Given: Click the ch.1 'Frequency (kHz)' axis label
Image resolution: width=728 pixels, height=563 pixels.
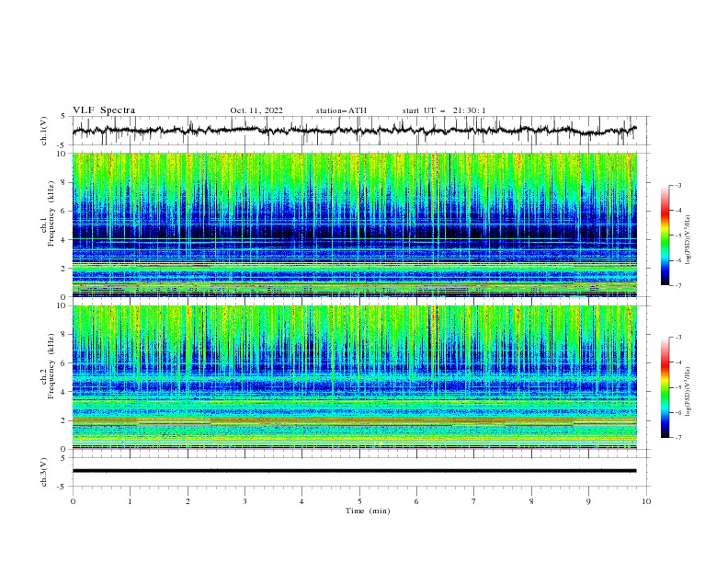Looking at the screenshot, I should (x=51, y=213).
